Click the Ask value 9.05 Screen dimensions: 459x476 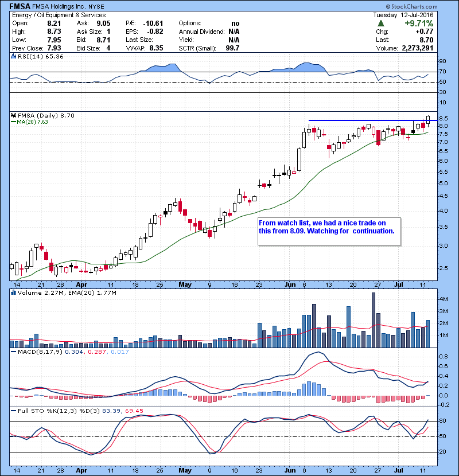103,24
